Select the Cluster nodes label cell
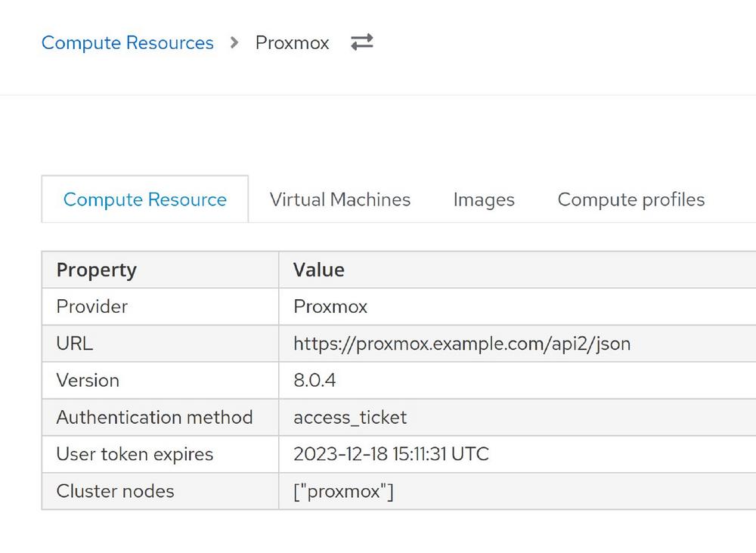This screenshot has height=553, width=756. 115,492
